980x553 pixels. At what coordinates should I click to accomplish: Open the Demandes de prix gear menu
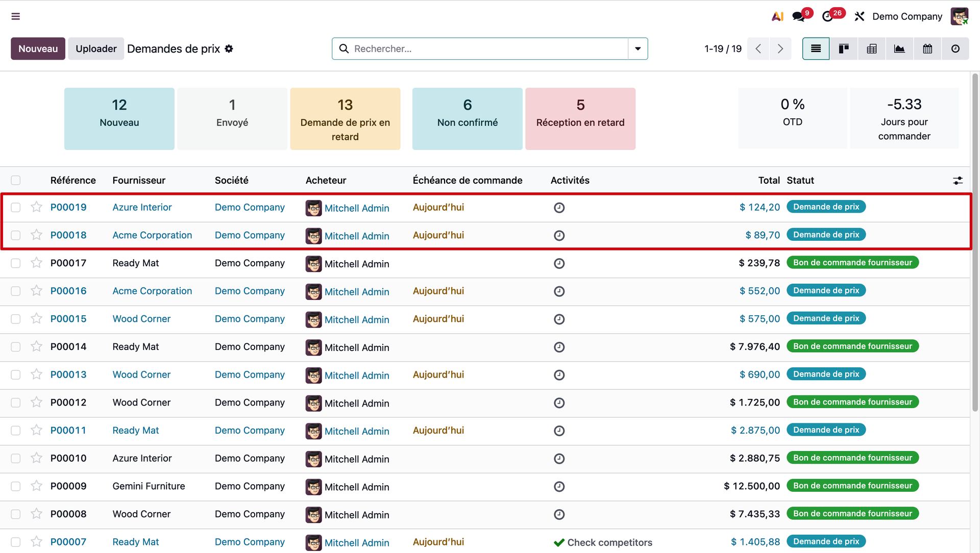229,48
